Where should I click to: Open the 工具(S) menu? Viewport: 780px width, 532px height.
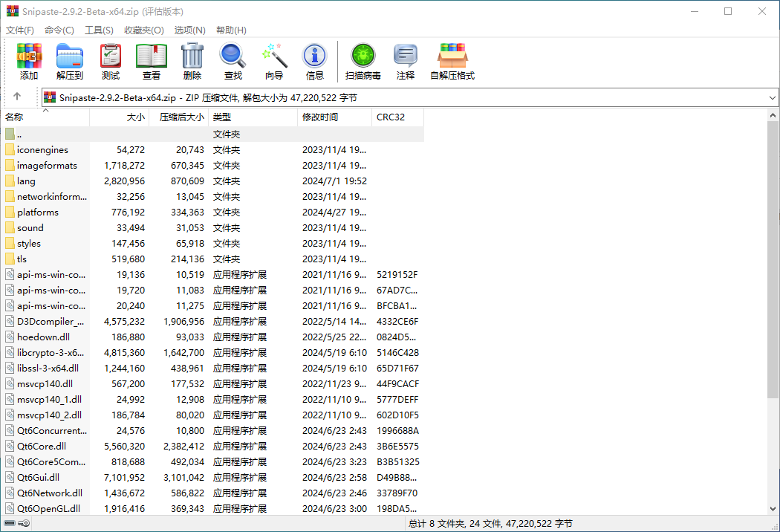(x=99, y=30)
